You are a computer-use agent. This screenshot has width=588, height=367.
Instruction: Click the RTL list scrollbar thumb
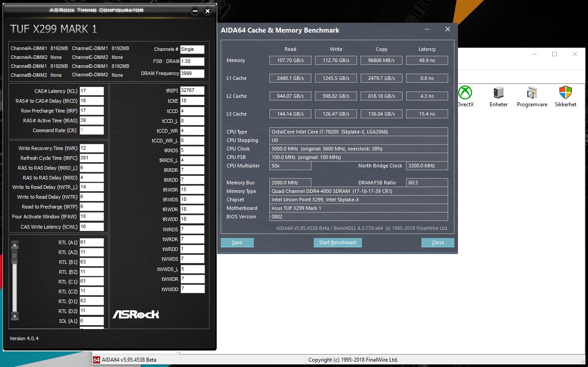[15, 256]
